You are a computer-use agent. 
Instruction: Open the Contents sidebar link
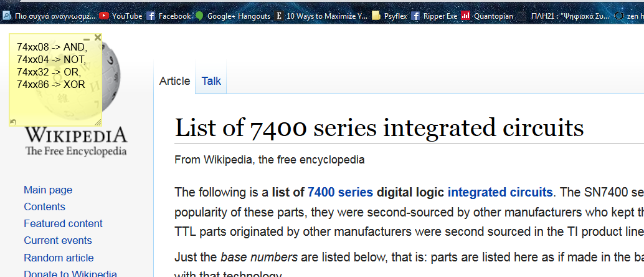[x=44, y=207]
